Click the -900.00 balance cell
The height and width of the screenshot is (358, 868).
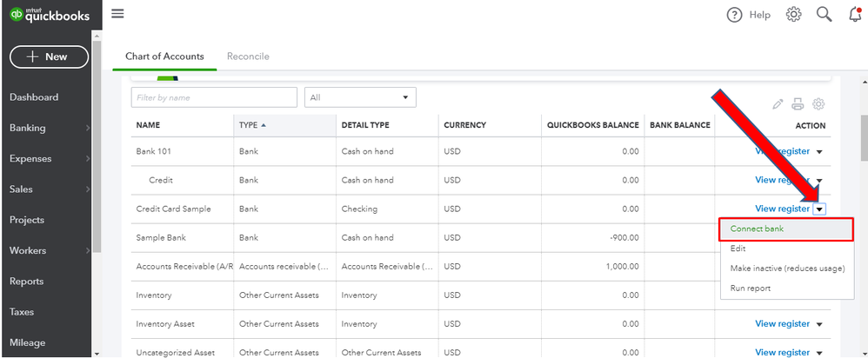[x=624, y=237]
